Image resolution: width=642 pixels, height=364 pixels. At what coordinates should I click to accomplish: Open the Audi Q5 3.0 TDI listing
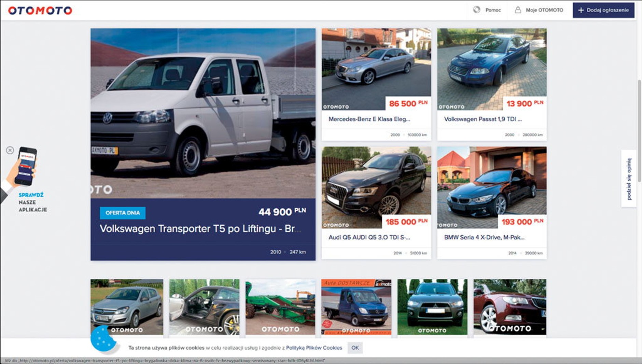tap(369, 237)
